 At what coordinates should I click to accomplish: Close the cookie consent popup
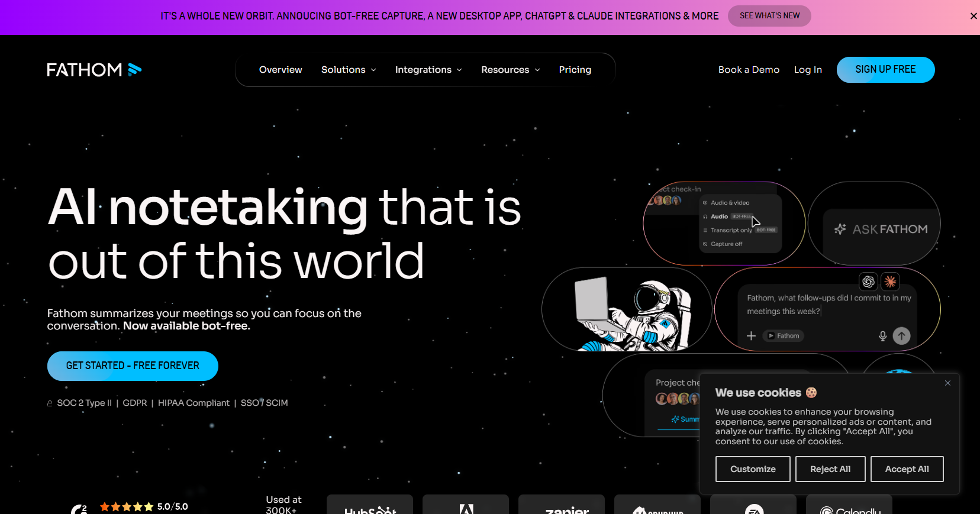click(947, 383)
